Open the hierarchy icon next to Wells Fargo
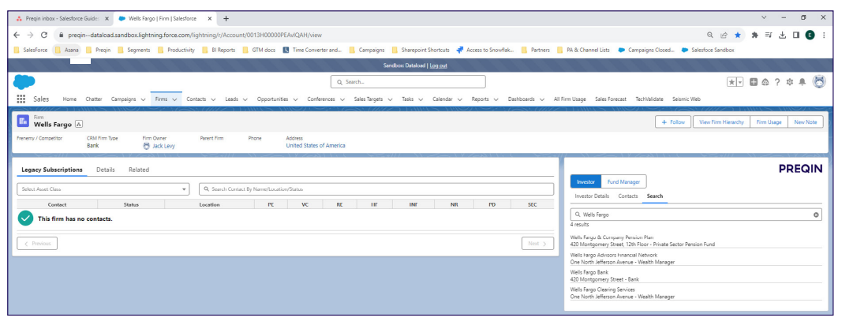Image resolution: width=868 pixels, height=325 pixels. 79,124
